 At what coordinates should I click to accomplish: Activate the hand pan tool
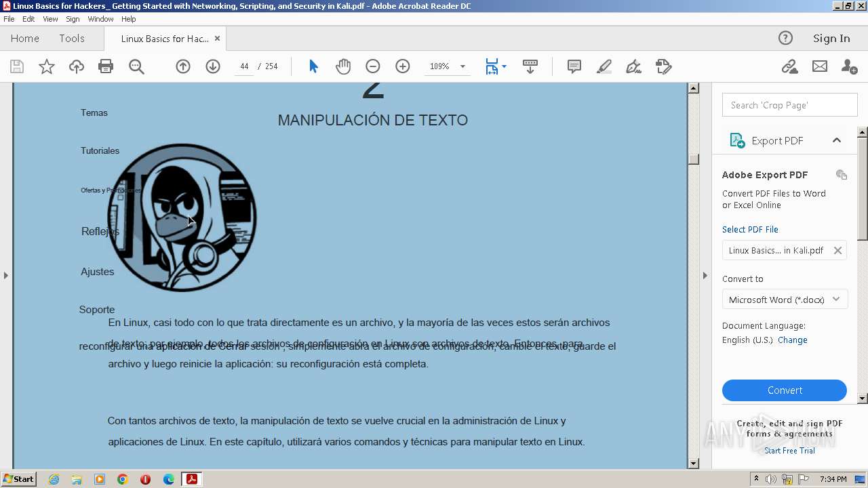(343, 66)
